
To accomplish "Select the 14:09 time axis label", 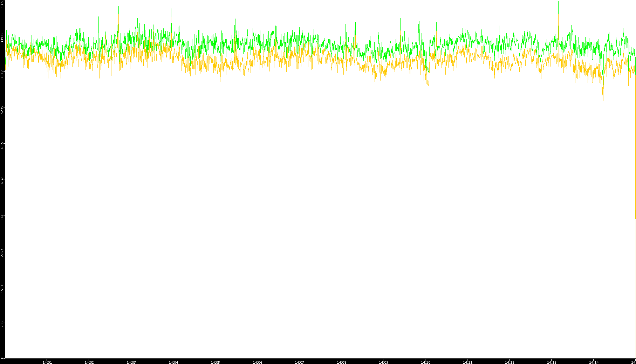I will point(383,362).
